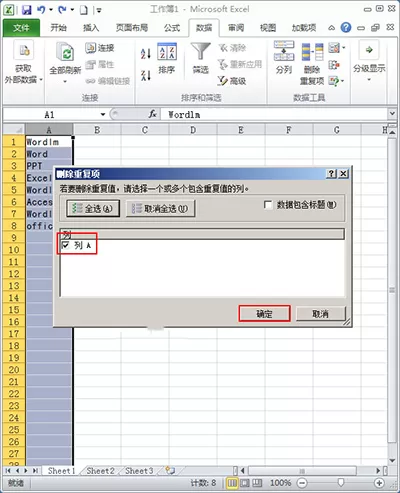The height and width of the screenshot is (493, 400).
Task: Click the 分列 text-to-columns icon
Action: [x=284, y=51]
